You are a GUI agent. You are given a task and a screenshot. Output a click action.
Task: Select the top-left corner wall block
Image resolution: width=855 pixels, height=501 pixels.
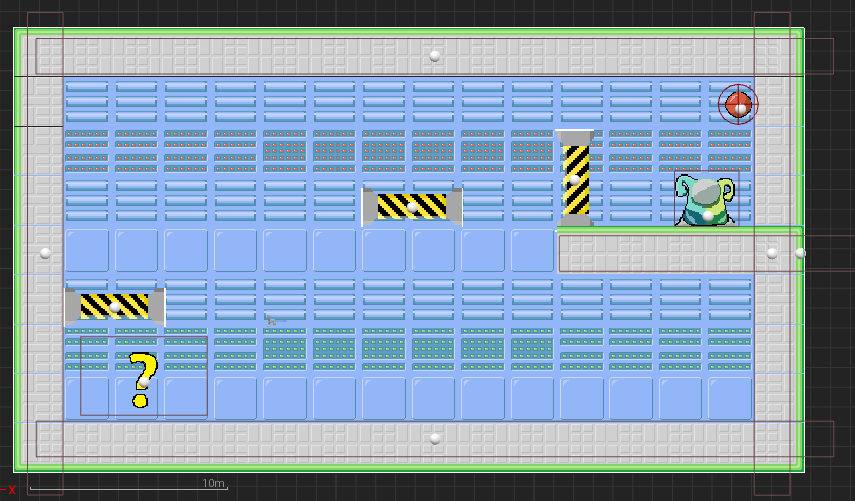coord(45,55)
